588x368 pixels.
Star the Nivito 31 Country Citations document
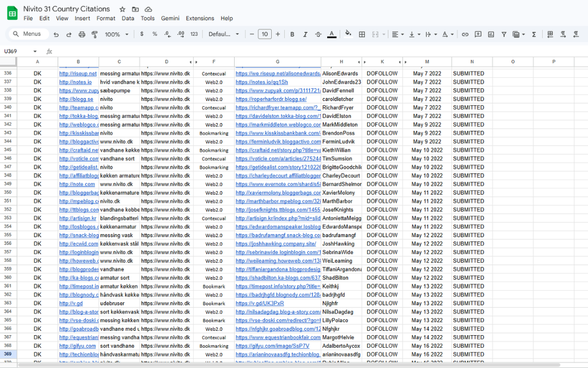click(123, 9)
